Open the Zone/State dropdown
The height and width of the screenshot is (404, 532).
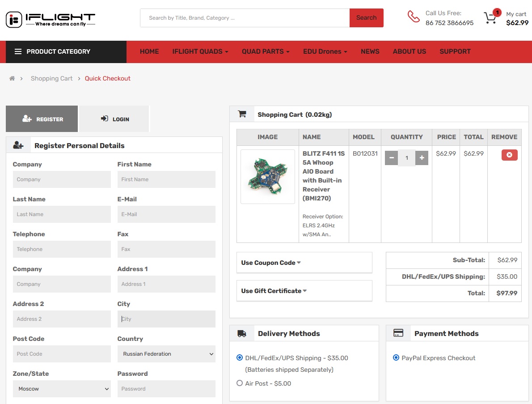click(x=62, y=389)
